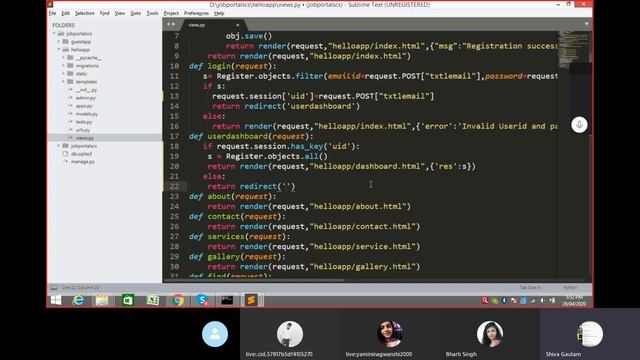This screenshot has width=640, height=360.
Task: Click the taskbar clock and date
Action: (x=575, y=301)
